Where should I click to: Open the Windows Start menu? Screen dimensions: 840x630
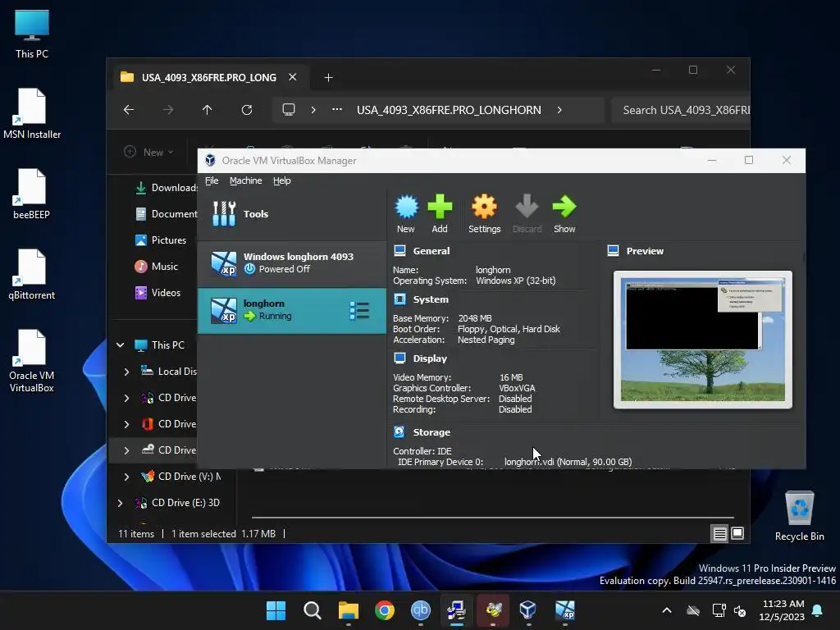click(276, 609)
